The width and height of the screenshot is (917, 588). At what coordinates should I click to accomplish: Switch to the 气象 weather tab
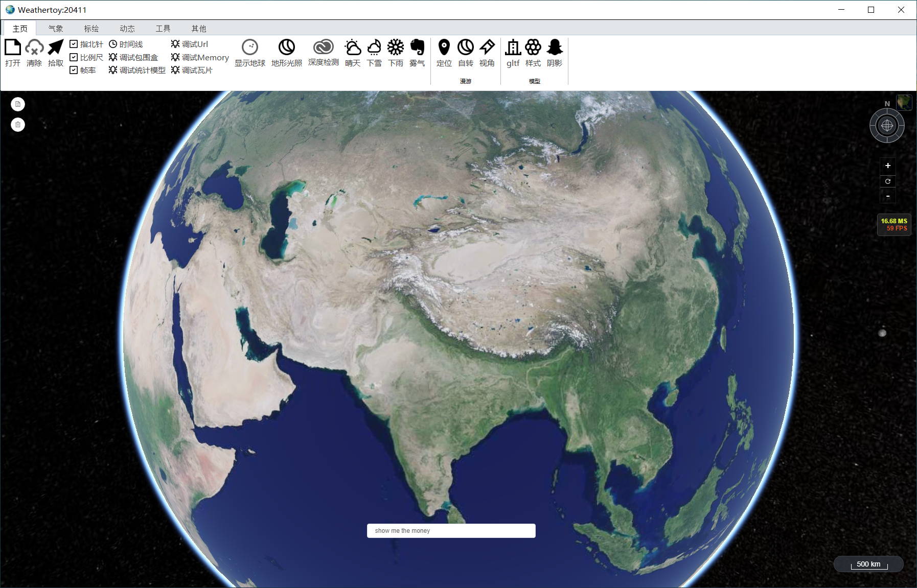[x=56, y=29]
